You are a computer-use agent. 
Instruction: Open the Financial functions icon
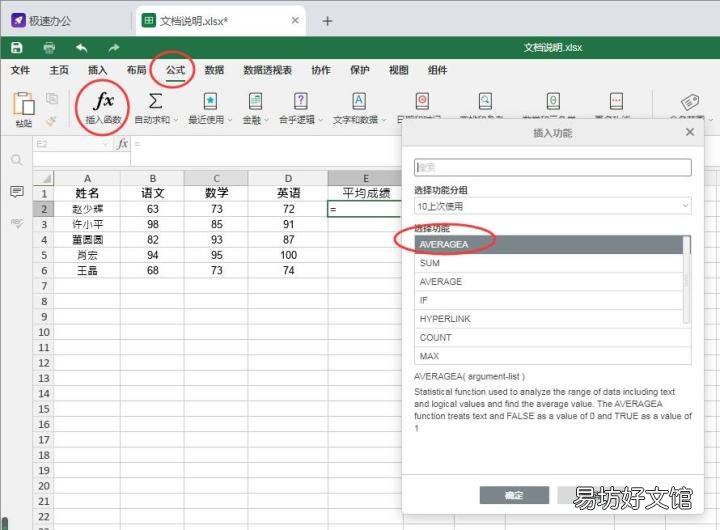tap(255, 101)
